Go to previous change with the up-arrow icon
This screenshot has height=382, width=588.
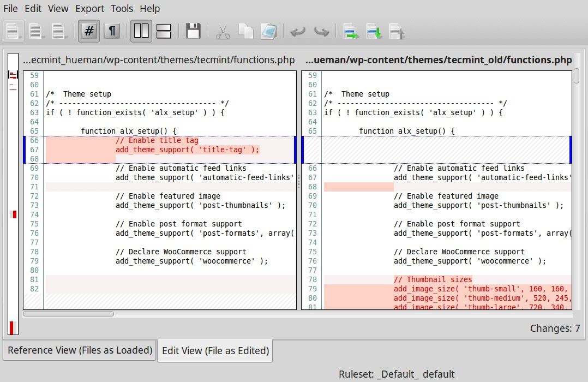(397, 31)
